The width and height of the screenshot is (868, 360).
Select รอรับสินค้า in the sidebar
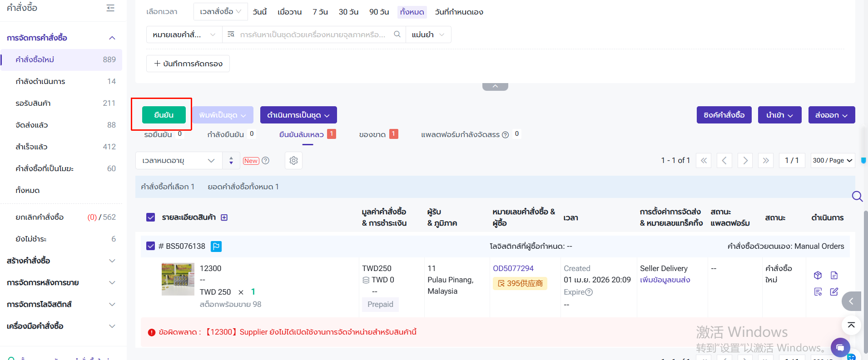[x=33, y=103]
